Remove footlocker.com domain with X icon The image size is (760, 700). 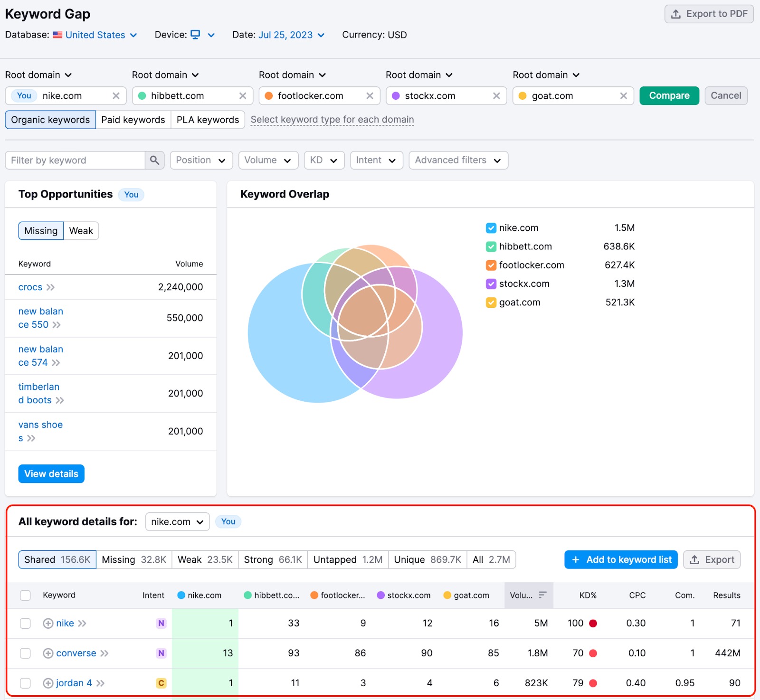click(x=370, y=96)
